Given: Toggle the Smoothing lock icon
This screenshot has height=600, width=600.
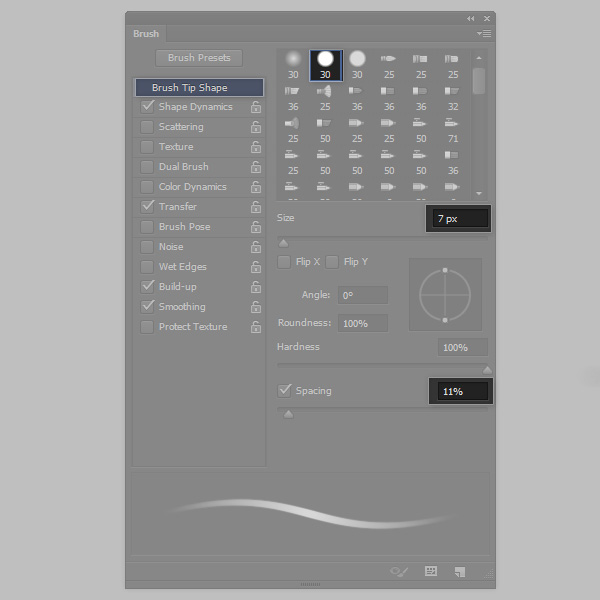Looking at the screenshot, I should (x=256, y=307).
